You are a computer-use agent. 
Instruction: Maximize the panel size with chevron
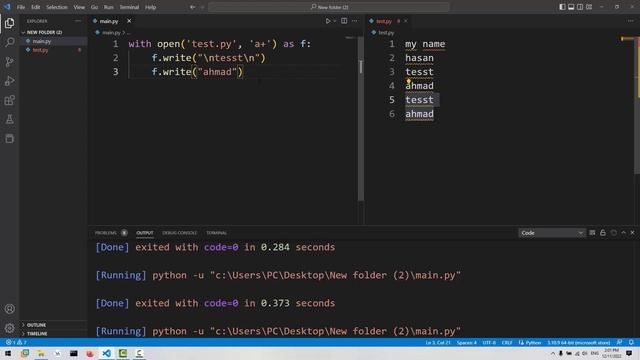(x=623, y=233)
